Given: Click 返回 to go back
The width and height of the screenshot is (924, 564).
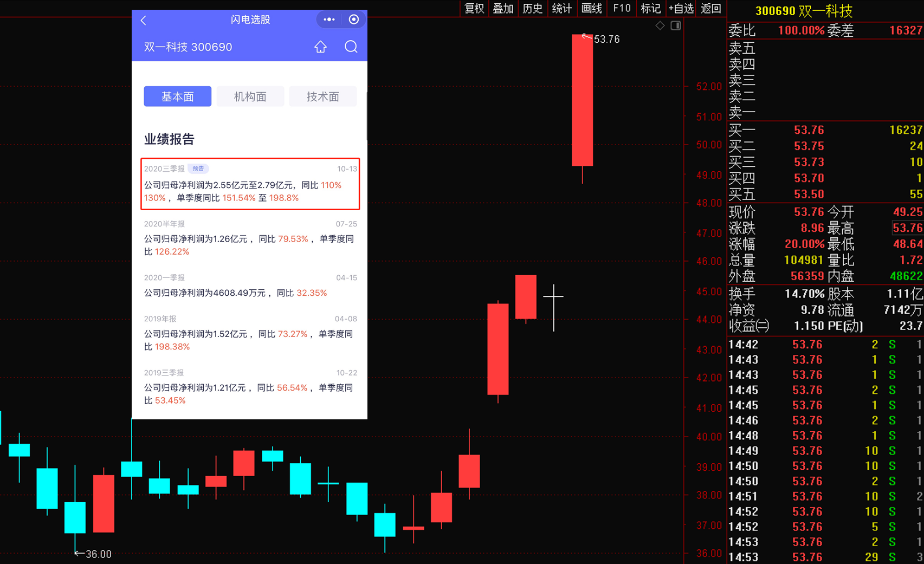Looking at the screenshot, I should pyautogui.click(x=711, y=8).
